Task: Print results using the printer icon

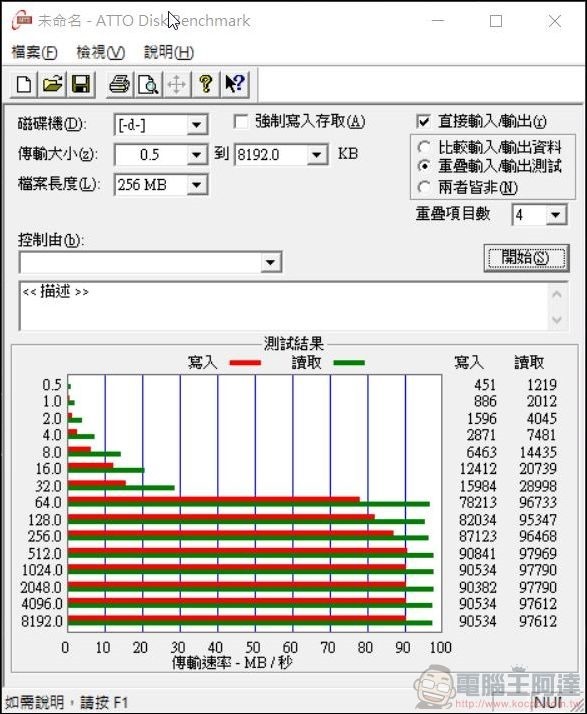Action: coord(120,84)
